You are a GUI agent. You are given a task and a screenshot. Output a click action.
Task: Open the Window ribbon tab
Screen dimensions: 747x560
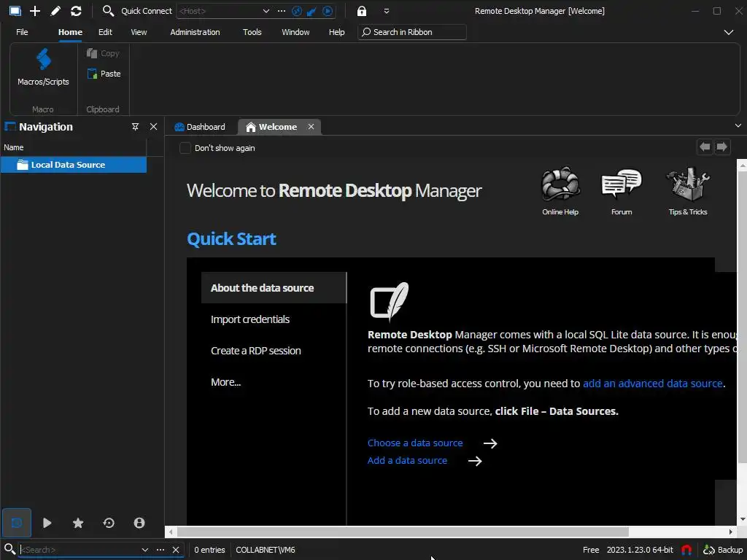coord(295,32)
